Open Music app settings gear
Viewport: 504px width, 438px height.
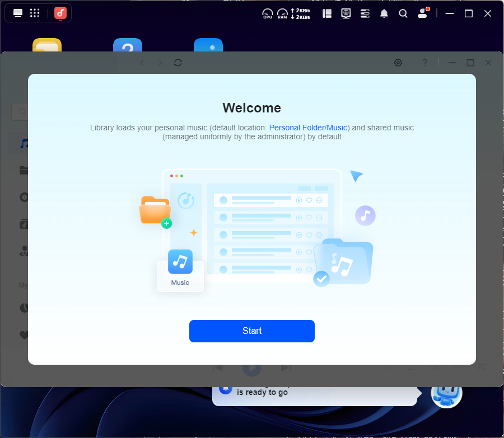398,63
